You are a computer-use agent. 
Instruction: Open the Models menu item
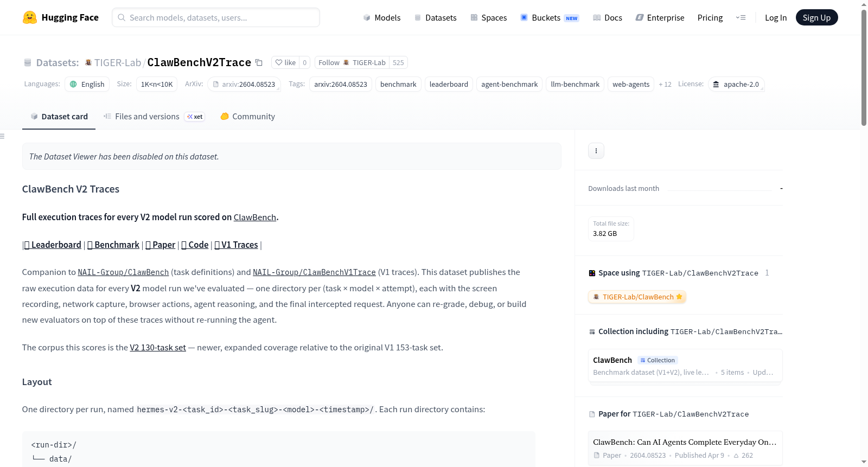tap(382, 17)
